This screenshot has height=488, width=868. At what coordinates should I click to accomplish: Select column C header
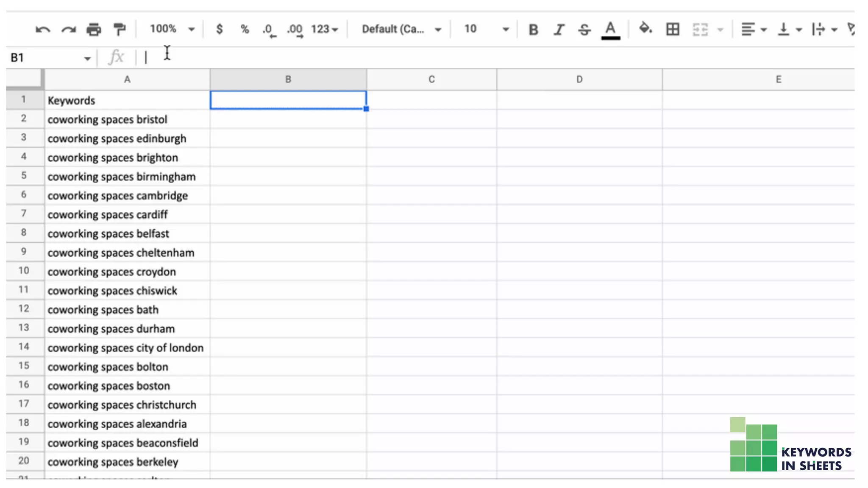[x=431, y=79]
